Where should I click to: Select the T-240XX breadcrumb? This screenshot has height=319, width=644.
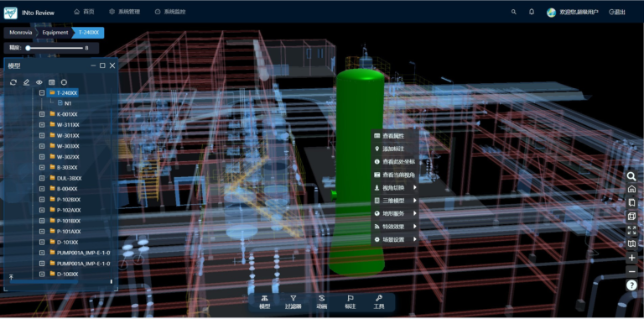[89, 33]
